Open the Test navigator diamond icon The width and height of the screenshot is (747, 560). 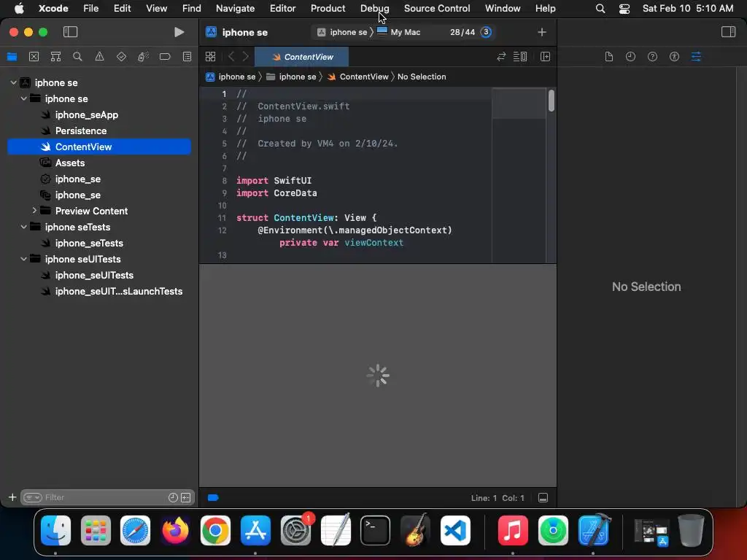click(x=122, y=57)
